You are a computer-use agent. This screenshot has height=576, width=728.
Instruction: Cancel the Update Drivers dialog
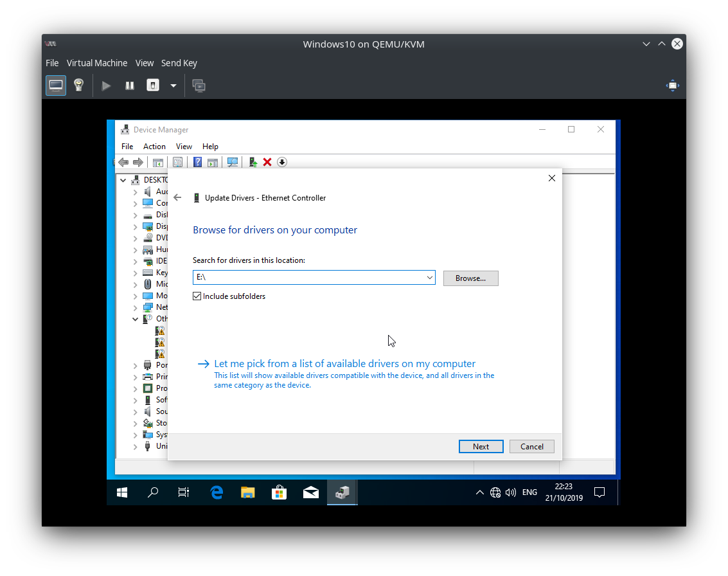531,446
